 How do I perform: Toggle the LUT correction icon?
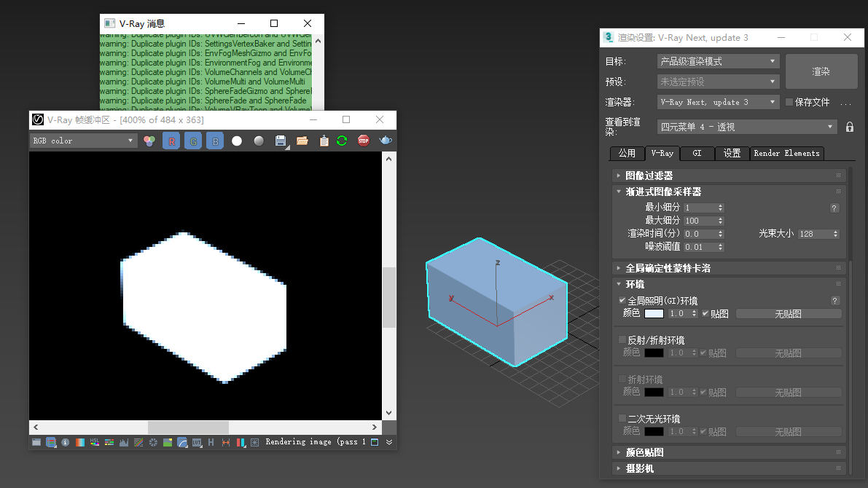(197, 442)
